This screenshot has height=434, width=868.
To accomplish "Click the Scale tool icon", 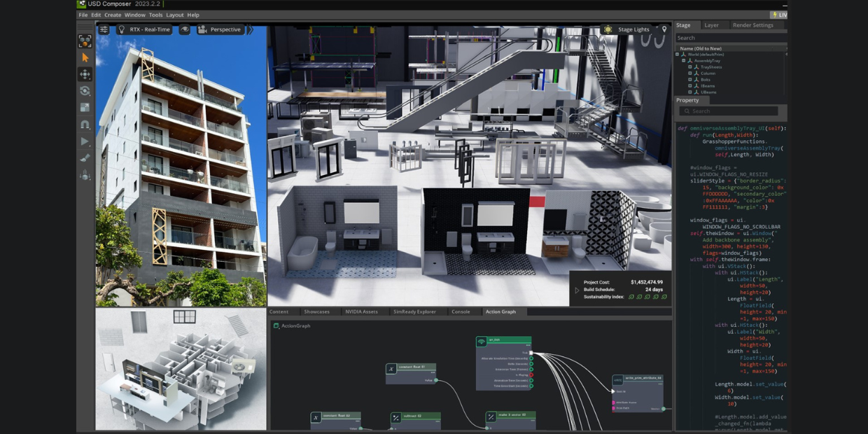I will 85,107.
